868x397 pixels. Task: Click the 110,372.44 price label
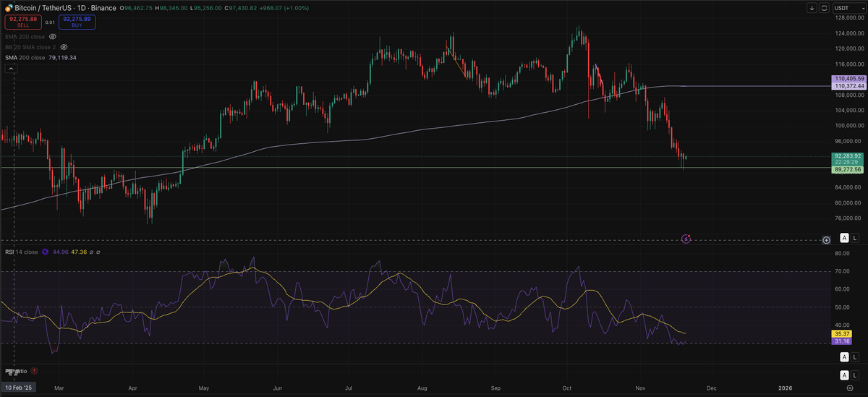pyautogui.click(x=847, y=85)
